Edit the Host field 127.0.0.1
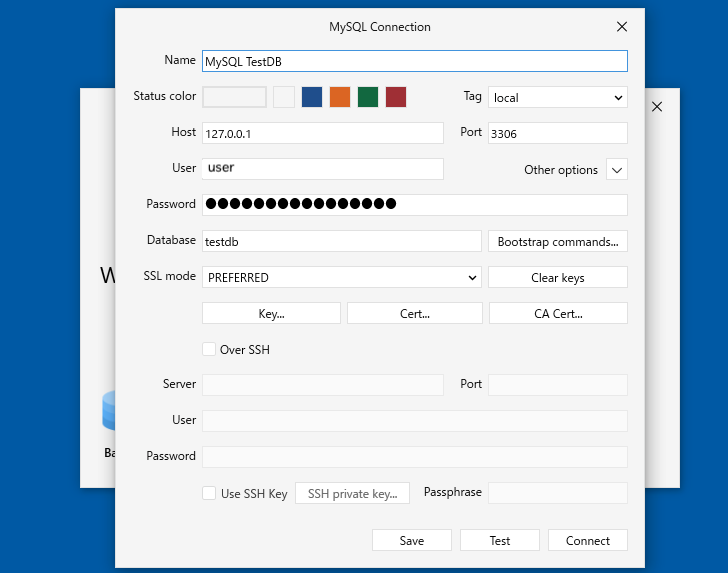 coord(323,133)
